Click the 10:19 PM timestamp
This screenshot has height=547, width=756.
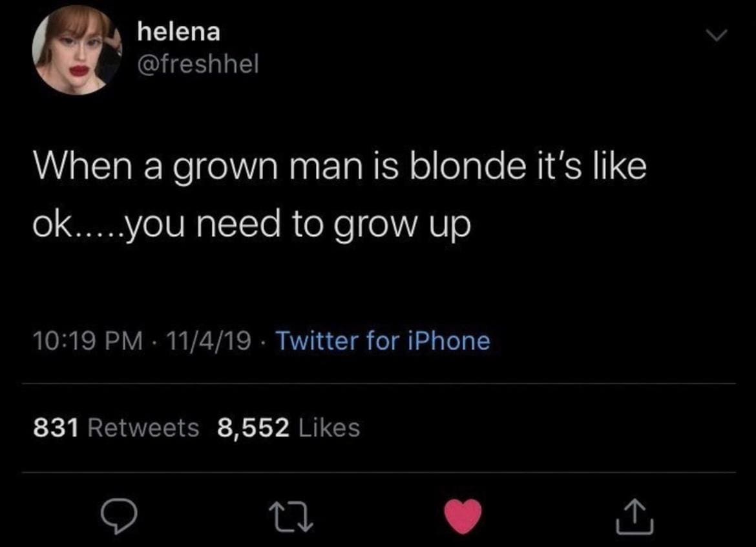click(87, 340)
